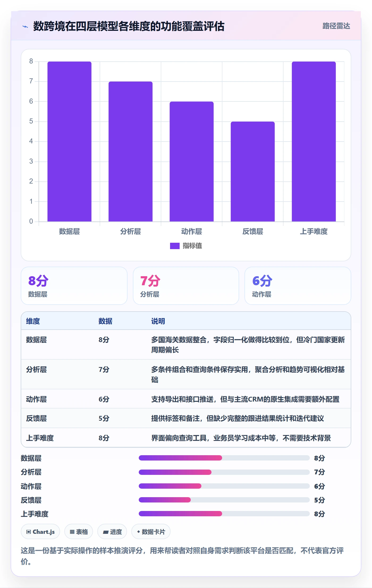Click the 动作层 bar in the chart
The height and width of the screenshot is (588, 372).
pyautogui.click(x=192, y=161)
